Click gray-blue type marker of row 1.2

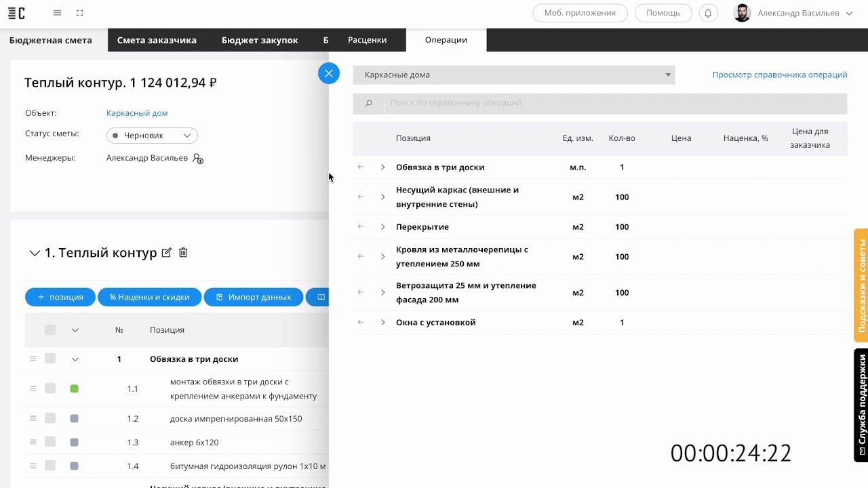[75, 419]
